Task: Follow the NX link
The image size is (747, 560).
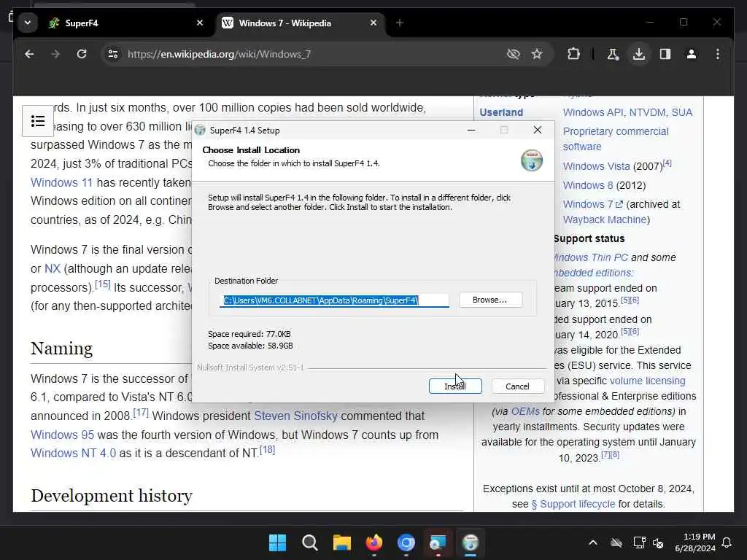Action: pos(53,268)
